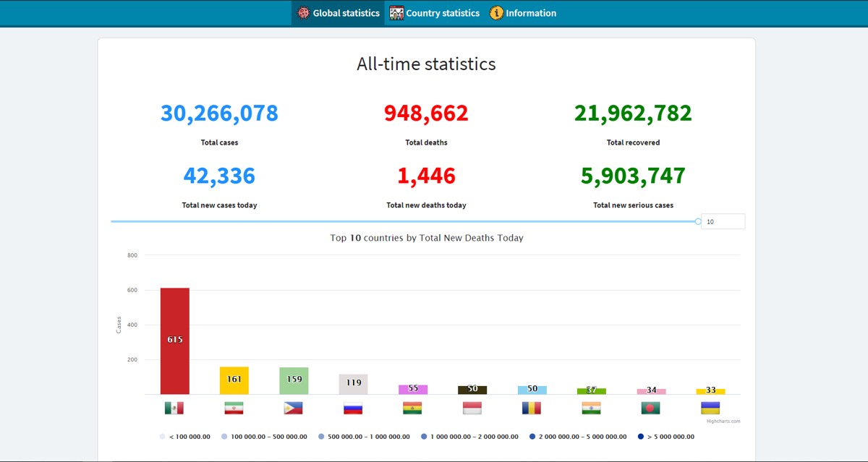This screenshot has width=868, height=462.
Task: Select the India flag icon
Action: pyautogui.click(x=591, y=408)
